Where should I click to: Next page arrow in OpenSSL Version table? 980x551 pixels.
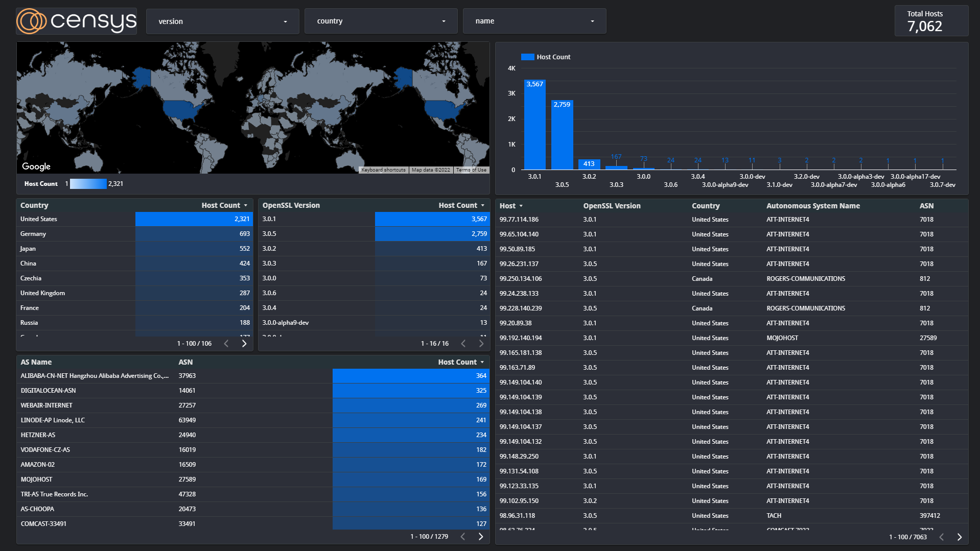click(x=481, y=344)
